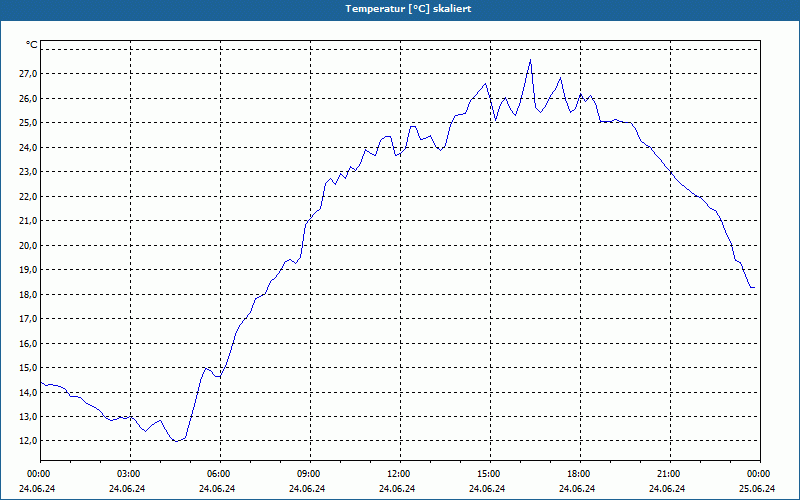The height and width of the screenshot is (500, 800).
Task: Select the 20,0 y-axis label
Action: [x=28, y=245]
